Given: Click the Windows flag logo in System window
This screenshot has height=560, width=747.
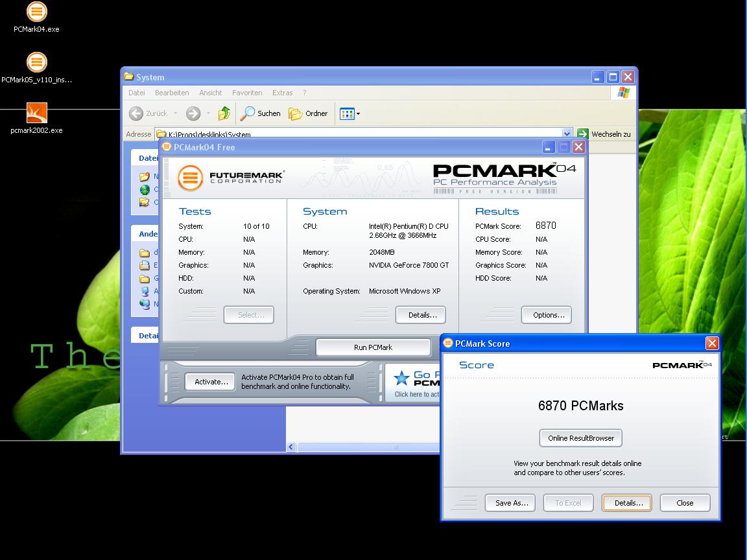Looking at the screenshot, I should [x=624, y=93].
